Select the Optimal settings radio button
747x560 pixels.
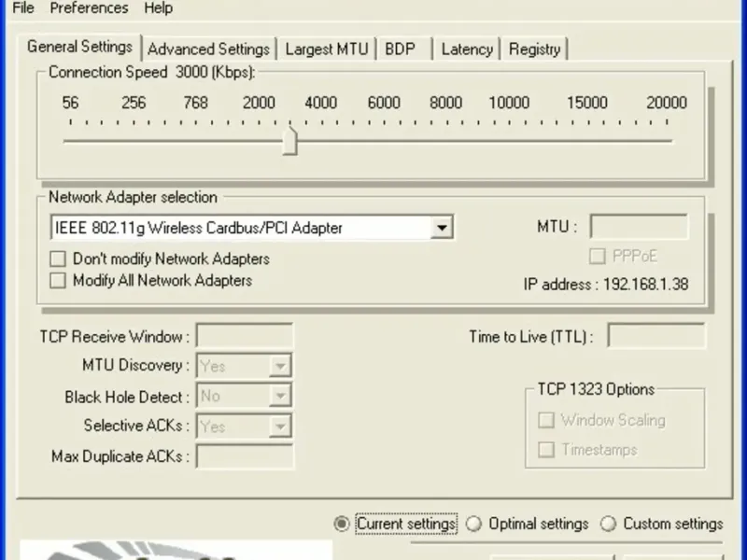pos(473,524)
